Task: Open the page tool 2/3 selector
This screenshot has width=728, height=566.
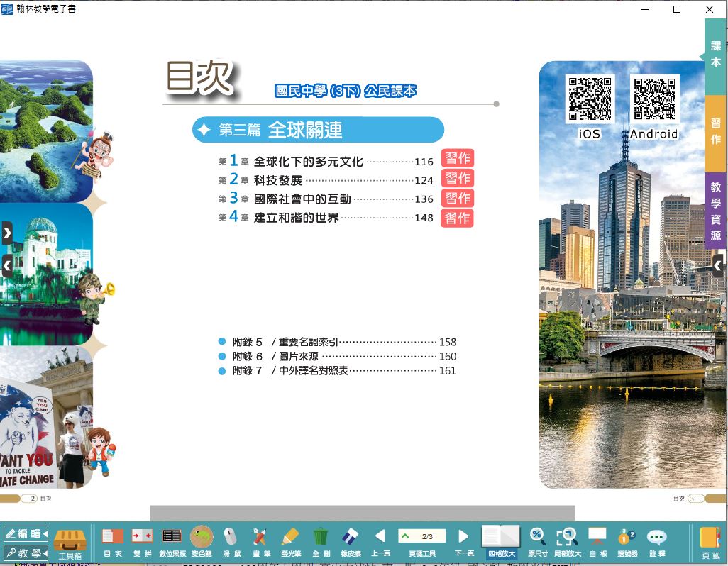Action: [421, 536]
